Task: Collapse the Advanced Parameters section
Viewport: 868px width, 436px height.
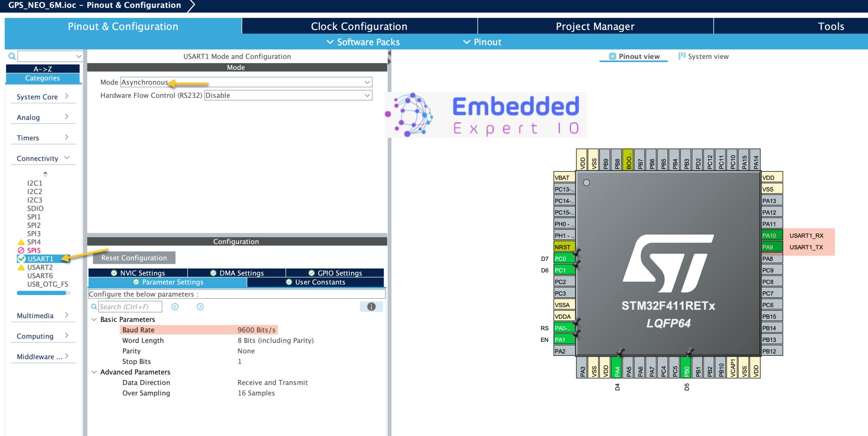Action: click(x=95, y=372)
